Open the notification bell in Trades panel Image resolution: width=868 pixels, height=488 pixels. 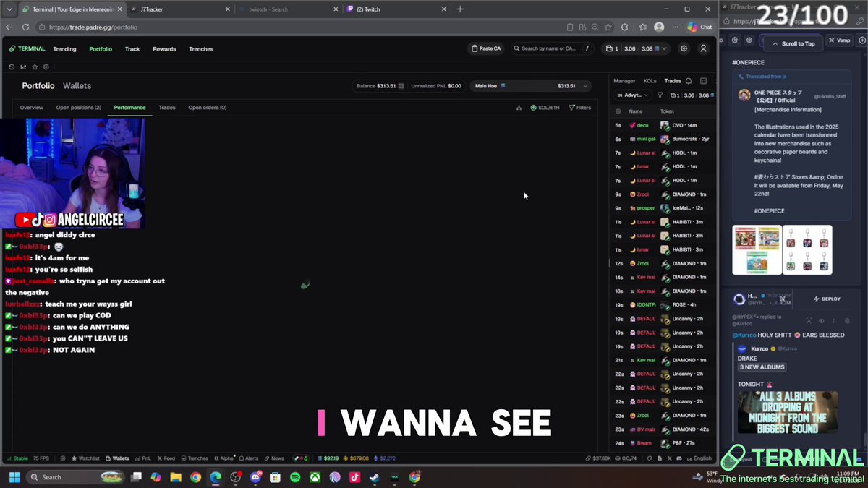coord(689,81)
